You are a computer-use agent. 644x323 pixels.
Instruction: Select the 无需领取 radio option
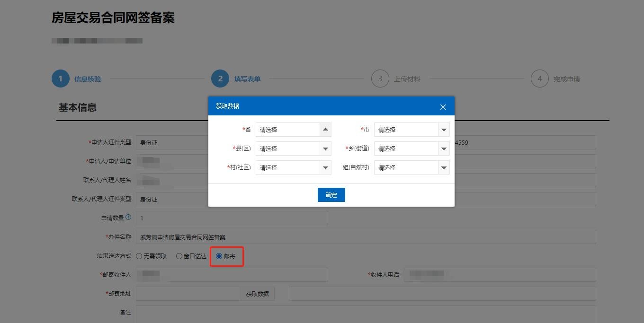(139, 256)
